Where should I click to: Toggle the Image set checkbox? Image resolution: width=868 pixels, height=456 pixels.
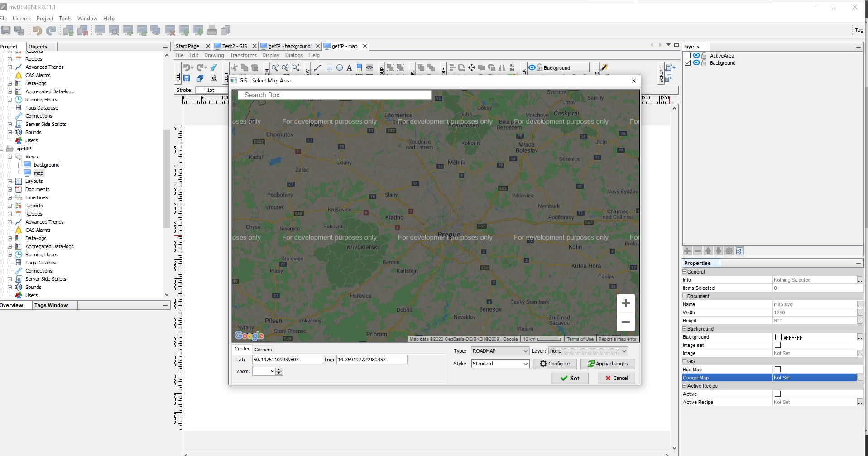click(777, 345)
